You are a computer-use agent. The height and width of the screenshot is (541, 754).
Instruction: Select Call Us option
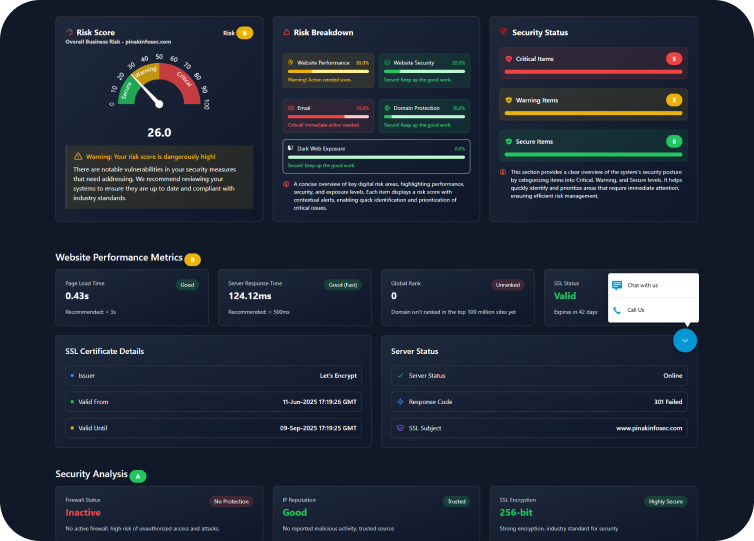[x=653, y=310]
